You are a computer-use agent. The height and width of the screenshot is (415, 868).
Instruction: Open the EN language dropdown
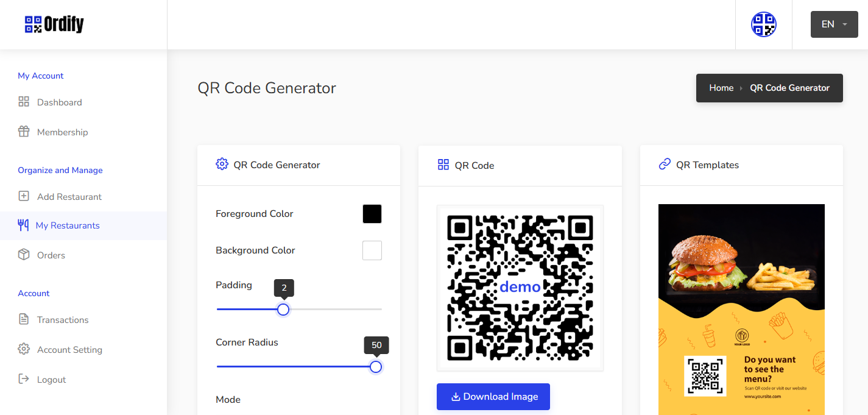[x=834, y=24]
